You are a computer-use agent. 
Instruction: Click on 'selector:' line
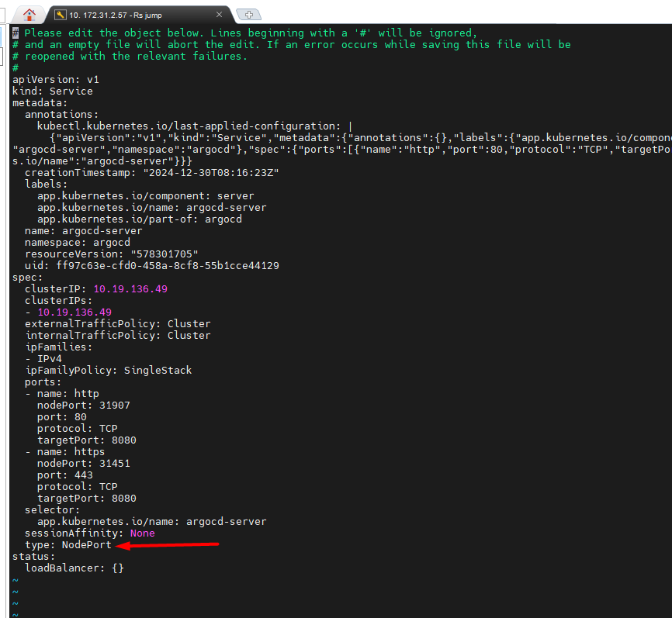(x=52, y=510)
